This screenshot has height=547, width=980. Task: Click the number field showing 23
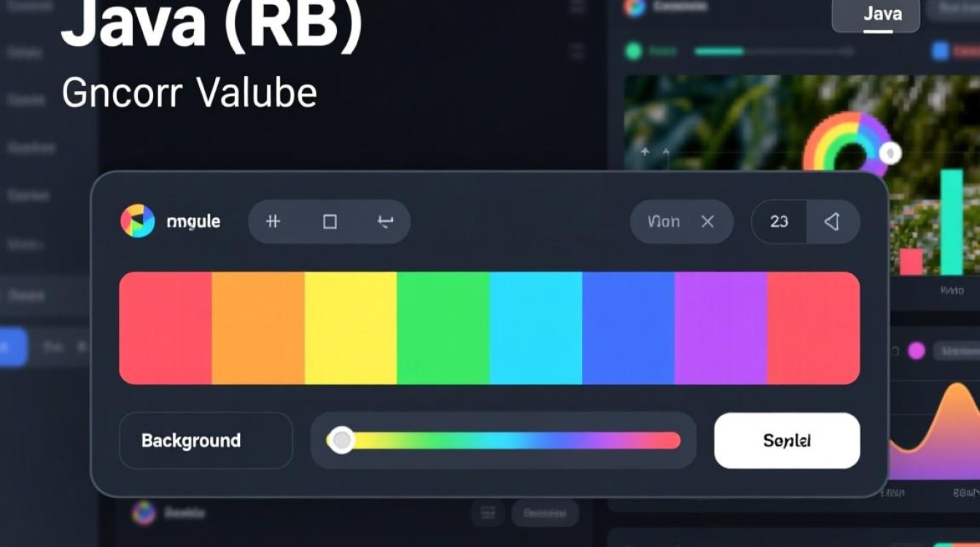(779, 222)
